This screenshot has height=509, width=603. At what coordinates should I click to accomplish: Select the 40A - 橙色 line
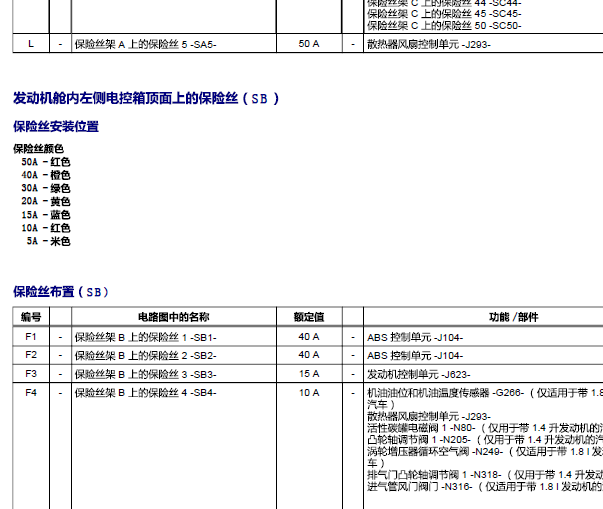46,175
